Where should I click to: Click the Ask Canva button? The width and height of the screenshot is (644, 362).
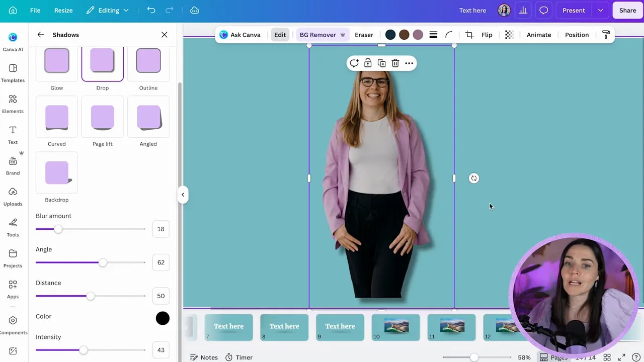pyautogui.click(x=240, y=35)
